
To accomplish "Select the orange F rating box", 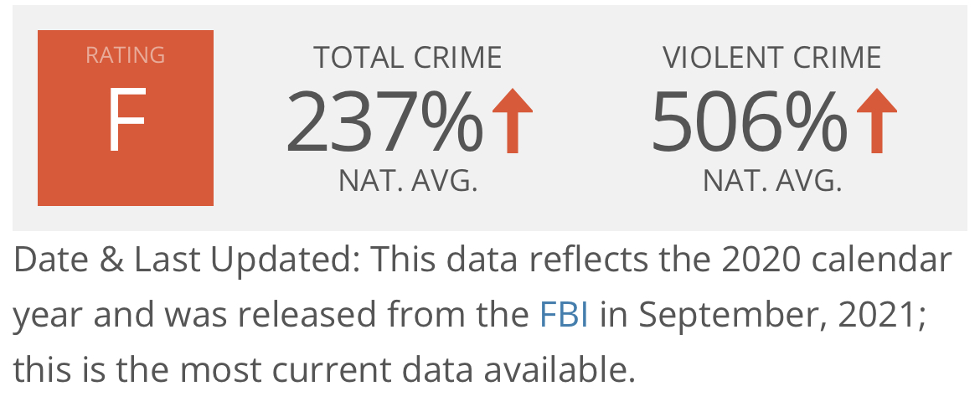I will (x=126, y=117).
